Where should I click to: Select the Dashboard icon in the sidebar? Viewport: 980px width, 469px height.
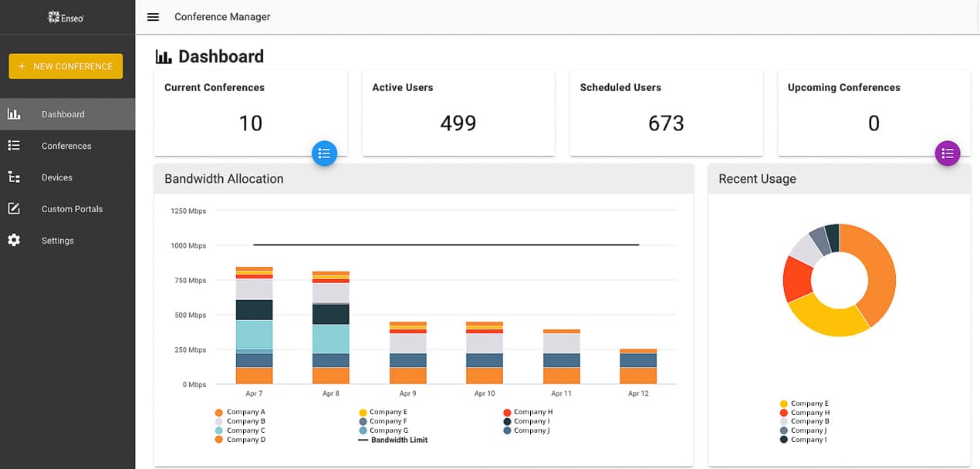(14, 113)
